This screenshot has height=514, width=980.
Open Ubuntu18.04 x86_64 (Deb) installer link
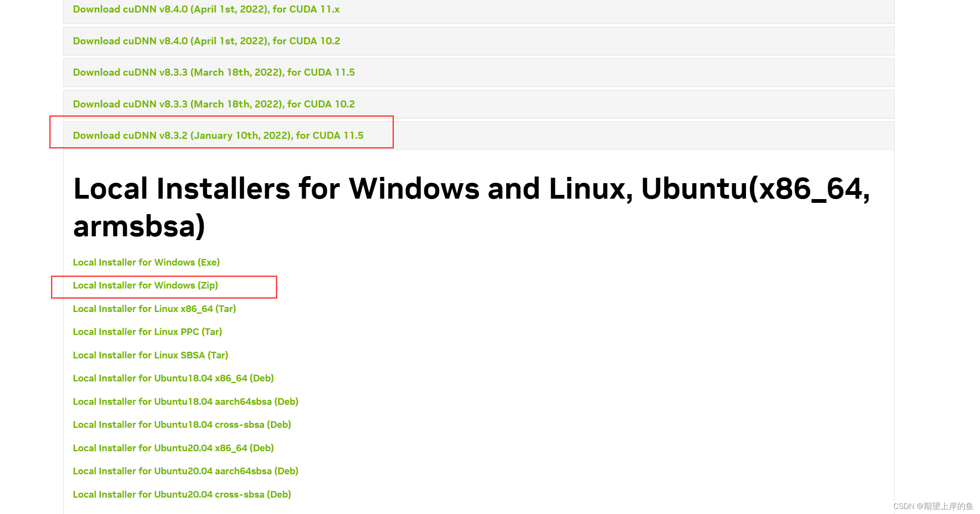tap(173, 378)
